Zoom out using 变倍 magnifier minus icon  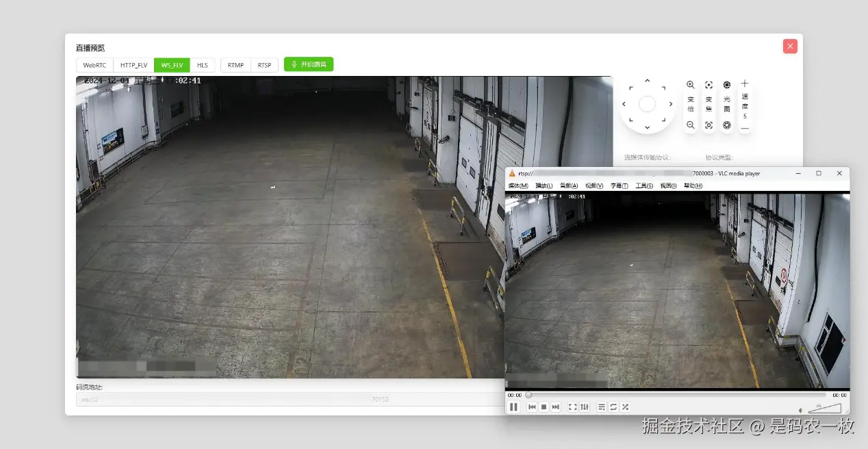coord(690,125)
